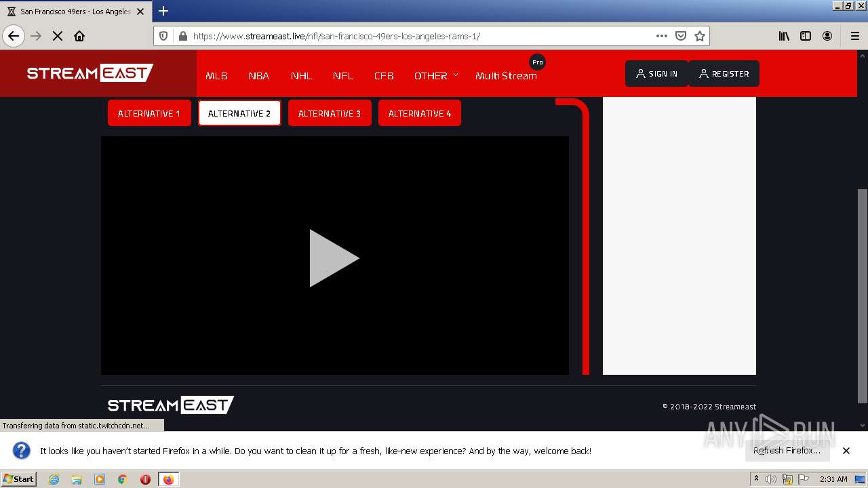Click Firefox taskbar icon
868x488 pixels.
coord(168,479)
